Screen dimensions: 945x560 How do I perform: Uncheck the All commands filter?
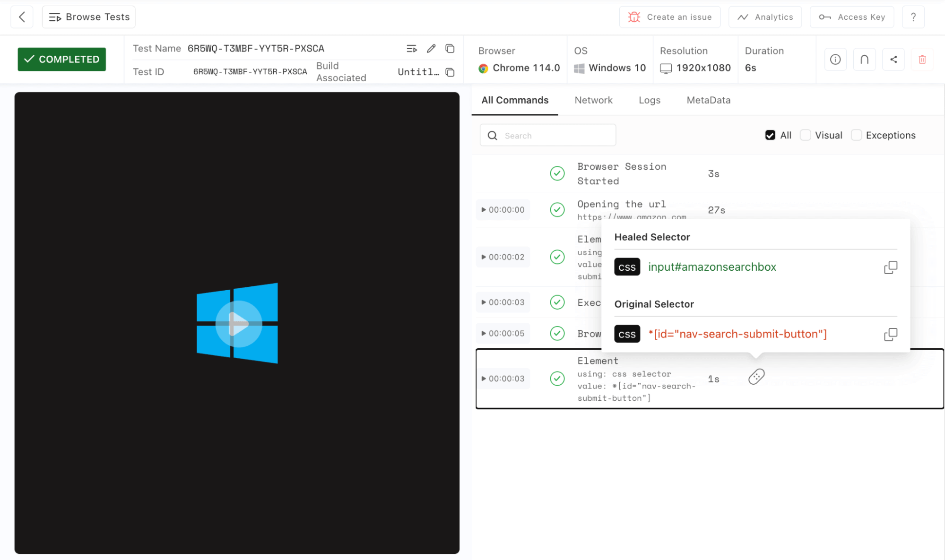[770, 135]
